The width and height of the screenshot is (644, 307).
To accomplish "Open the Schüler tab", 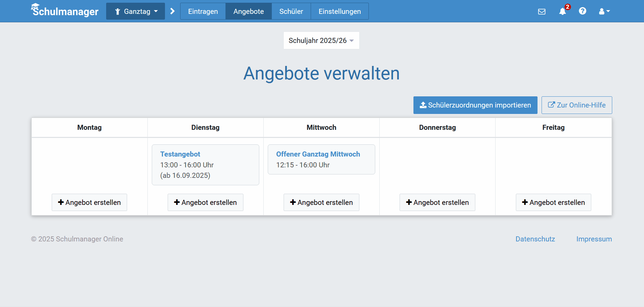I will pyautogui.click(x=291, y=11).
